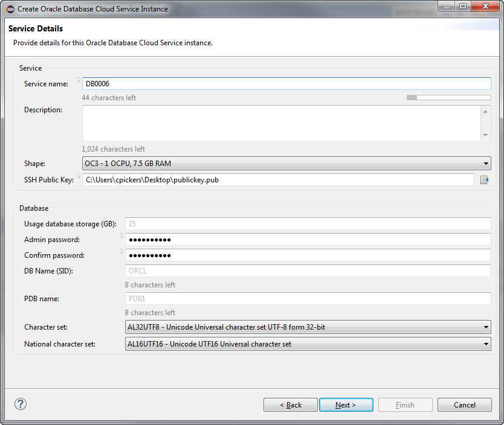
Task: Minimize the wizard window
Action: tap(446, 7)
